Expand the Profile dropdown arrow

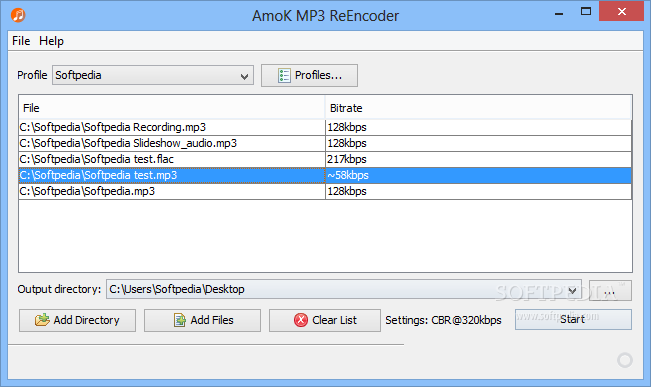coord(244,76)
